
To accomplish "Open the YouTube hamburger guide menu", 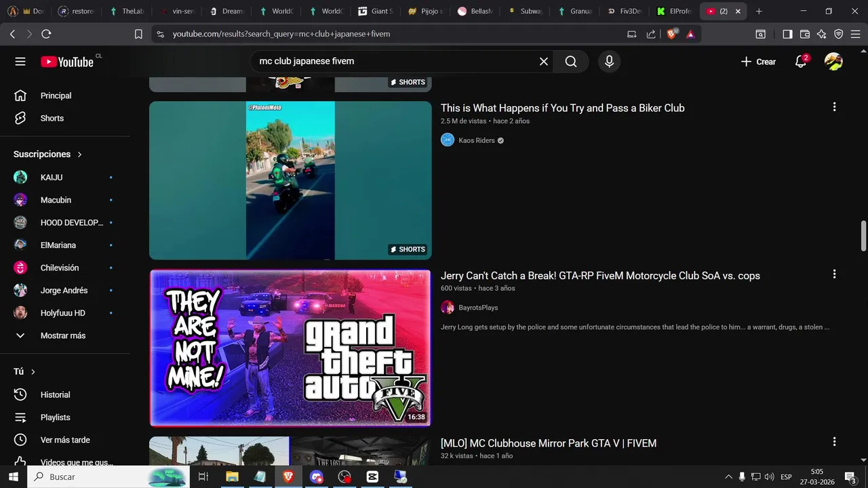I will point(20,62).
